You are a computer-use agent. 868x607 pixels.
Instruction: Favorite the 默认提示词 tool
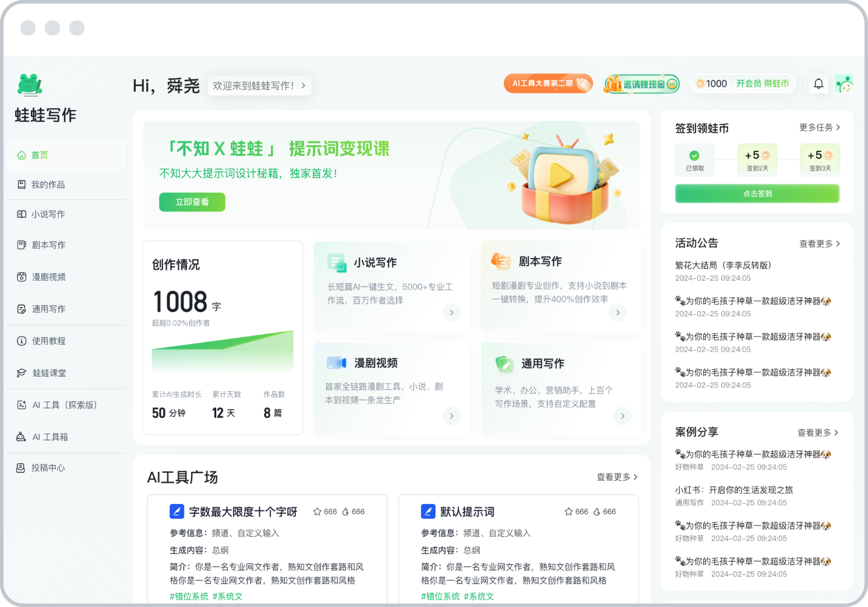(568, 511)
